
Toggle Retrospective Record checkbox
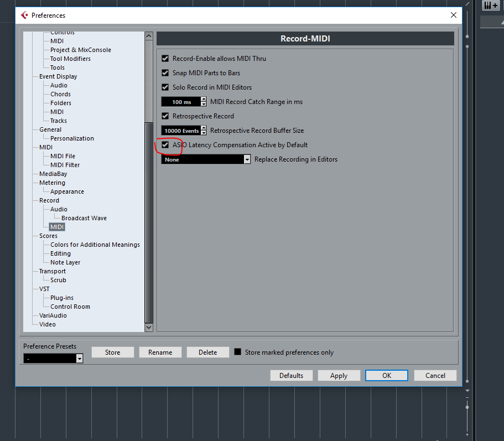tap(165, 116)
